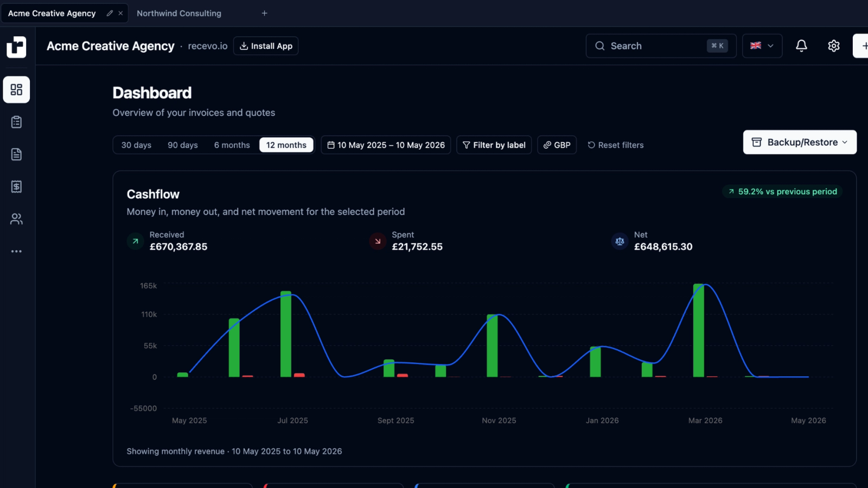Select the 90 days range
The image size is (868, 488).
coord(183,145)
